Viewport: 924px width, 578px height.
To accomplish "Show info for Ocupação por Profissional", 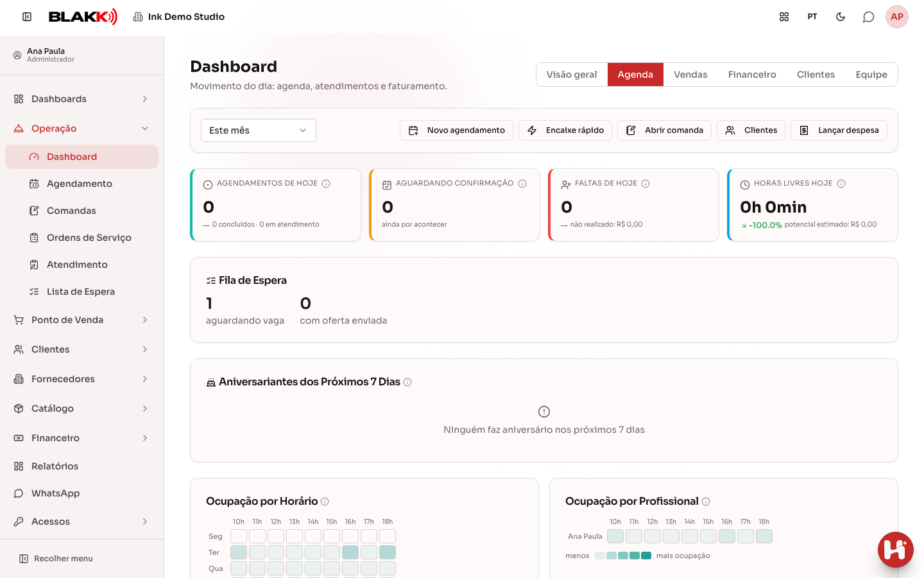I will coord(706,502).
